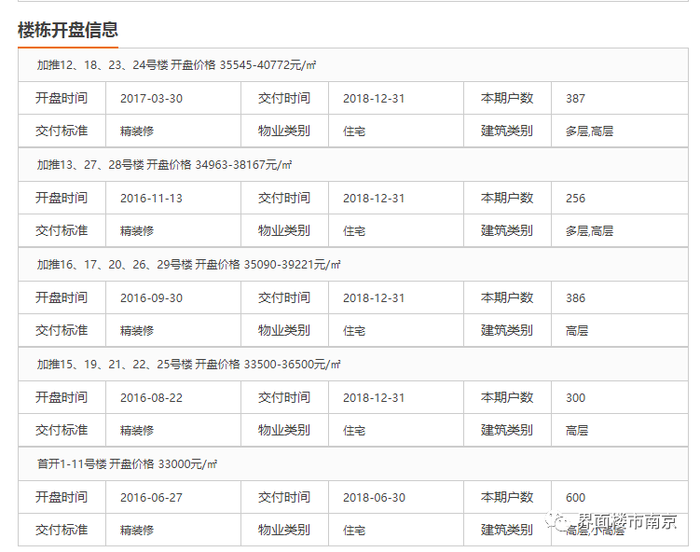Click the household count 600
Viewport: 700px width, 552px height.
575,497
